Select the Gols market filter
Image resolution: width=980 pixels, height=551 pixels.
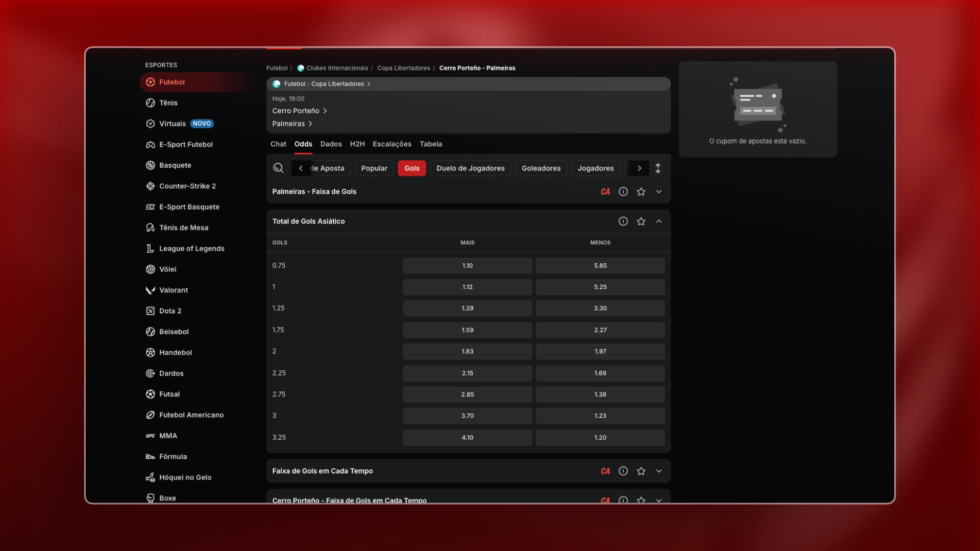click(412, 168)
